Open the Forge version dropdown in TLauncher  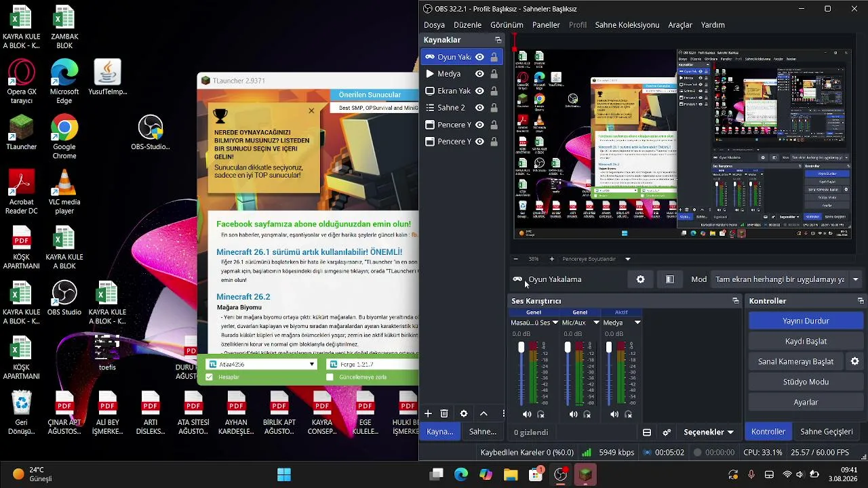(372, 365)
